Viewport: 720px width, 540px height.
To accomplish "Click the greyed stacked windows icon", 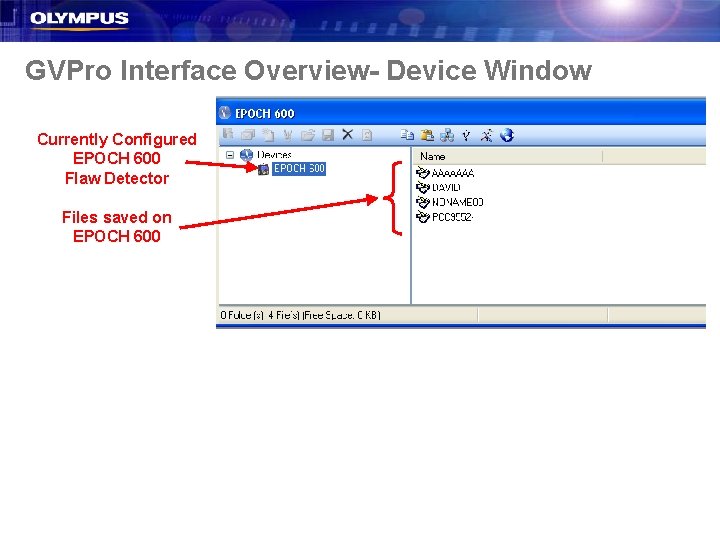I will pos(248,135).
